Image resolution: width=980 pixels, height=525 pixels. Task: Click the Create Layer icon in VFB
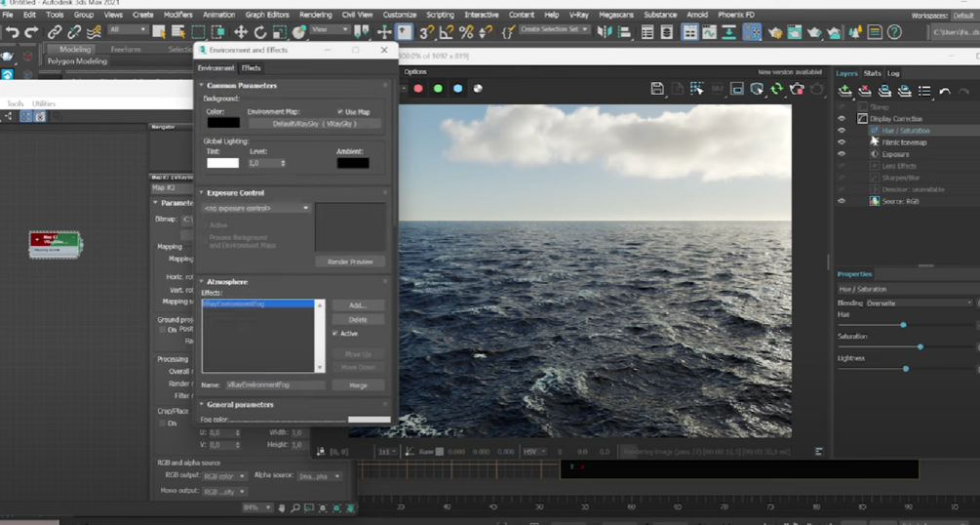coord(845,92)
